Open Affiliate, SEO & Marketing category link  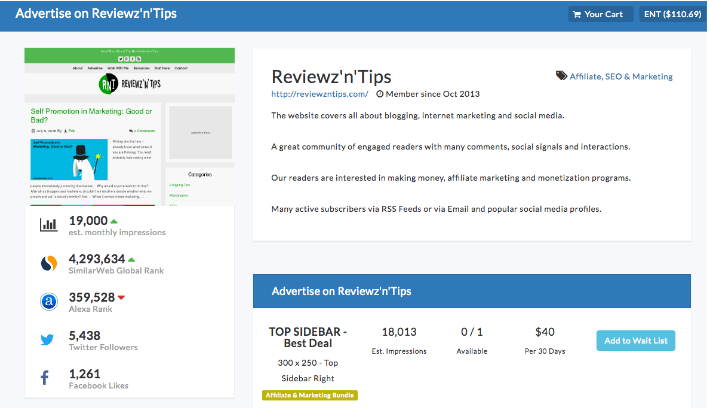pyautogui.click(x=621, y=76)
